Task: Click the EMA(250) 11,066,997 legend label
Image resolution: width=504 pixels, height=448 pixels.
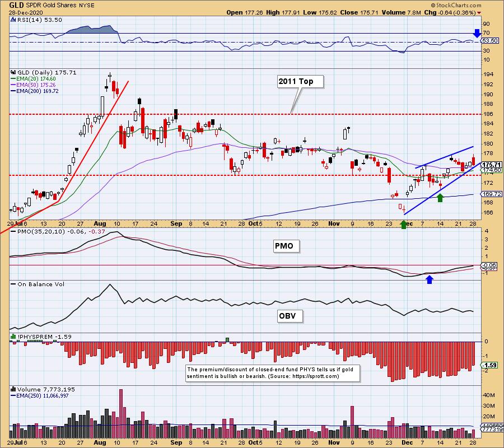Action: 43,395
